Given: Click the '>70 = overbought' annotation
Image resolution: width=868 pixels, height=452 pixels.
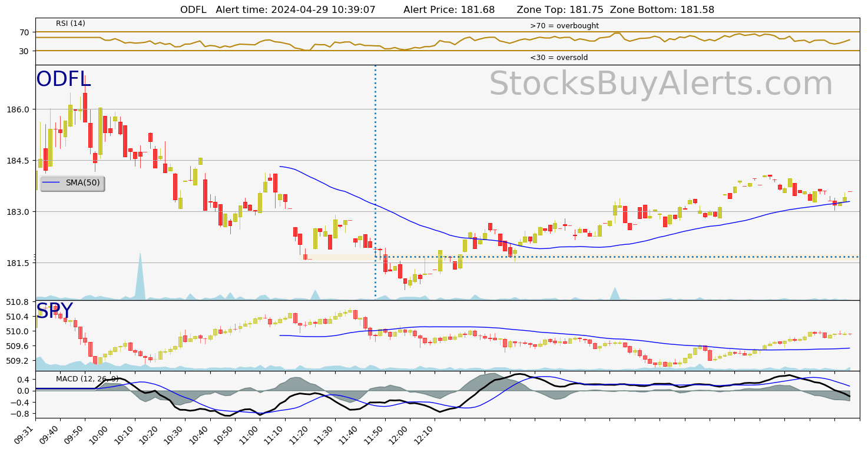Looking at the screenshot, I should pos(564,26).
